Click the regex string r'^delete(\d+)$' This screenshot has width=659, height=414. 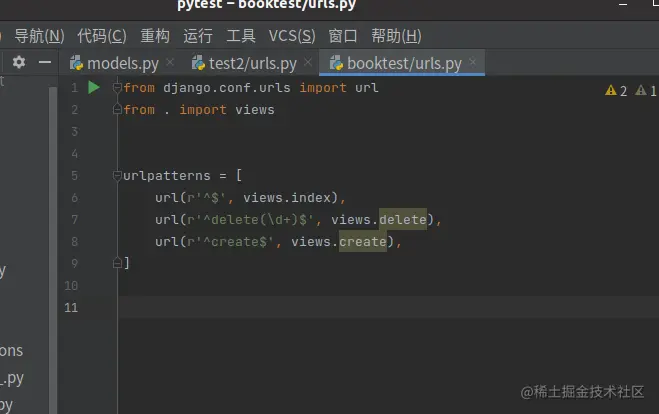point(251,219)
